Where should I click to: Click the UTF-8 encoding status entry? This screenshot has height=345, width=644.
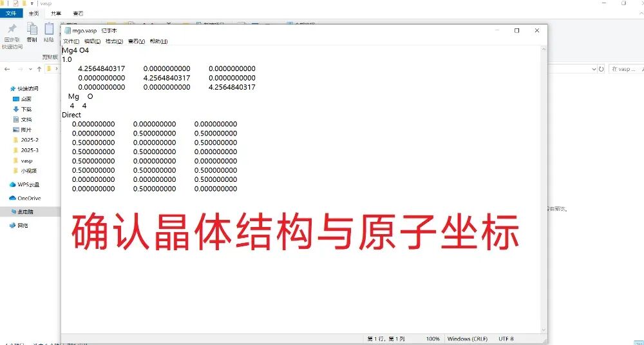click(506, 339)
